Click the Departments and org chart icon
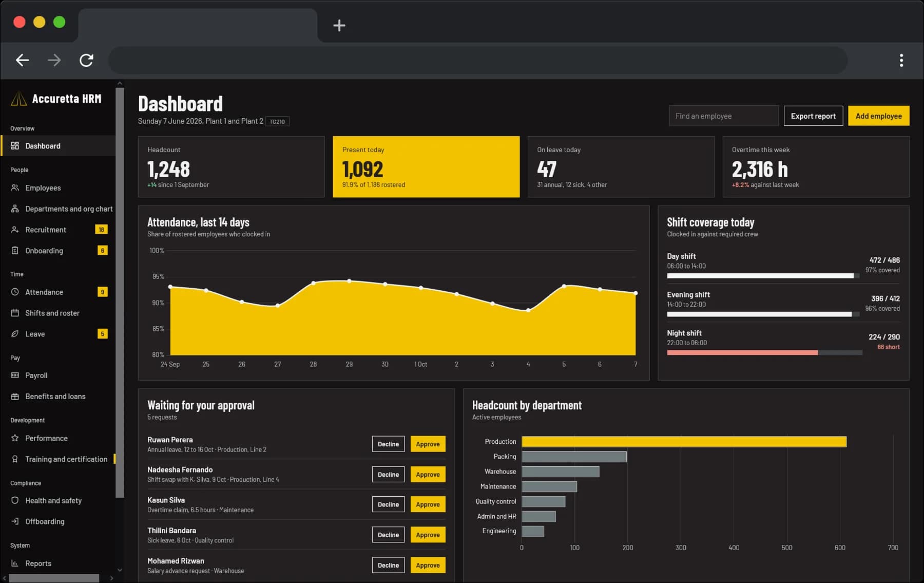The height and width of the screenshot is (583, 924). tap(15, 209)
